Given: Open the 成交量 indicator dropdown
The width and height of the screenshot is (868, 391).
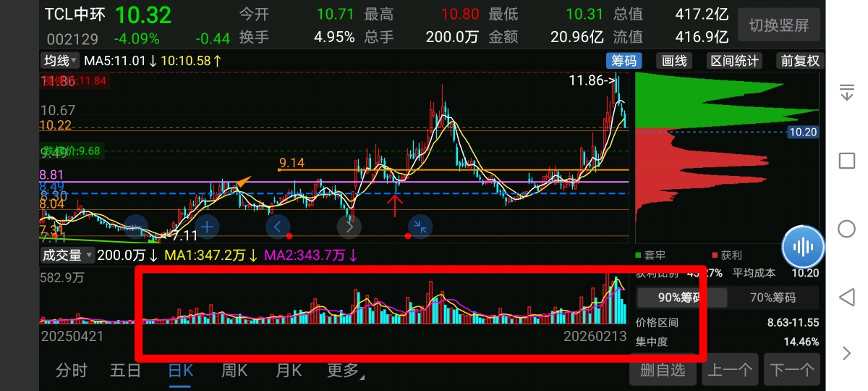Looking at the screenshot, I should pos(68,255).
